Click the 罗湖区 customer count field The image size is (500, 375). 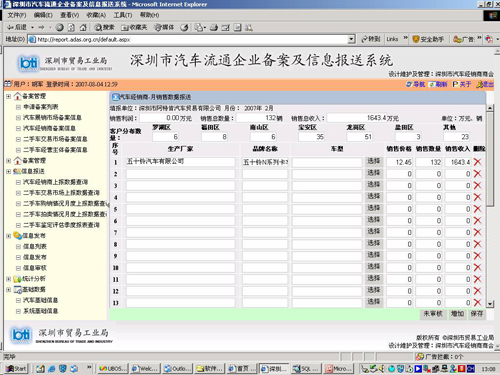[x=166, y=137]
